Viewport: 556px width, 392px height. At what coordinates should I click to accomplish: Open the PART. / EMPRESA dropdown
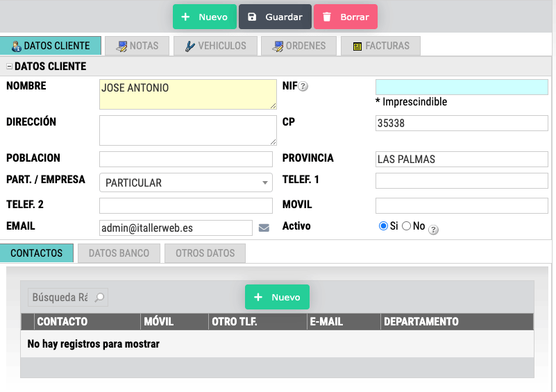tap(186, 183)
